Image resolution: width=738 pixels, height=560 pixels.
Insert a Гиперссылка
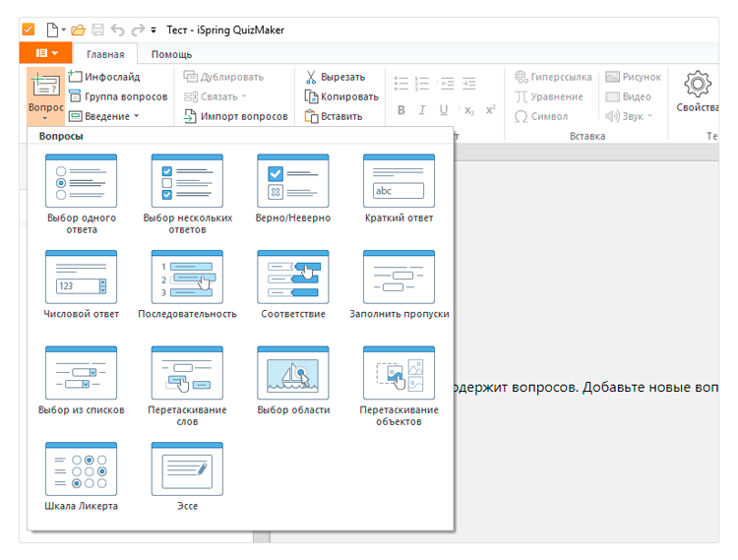click(x=553, y=77)
